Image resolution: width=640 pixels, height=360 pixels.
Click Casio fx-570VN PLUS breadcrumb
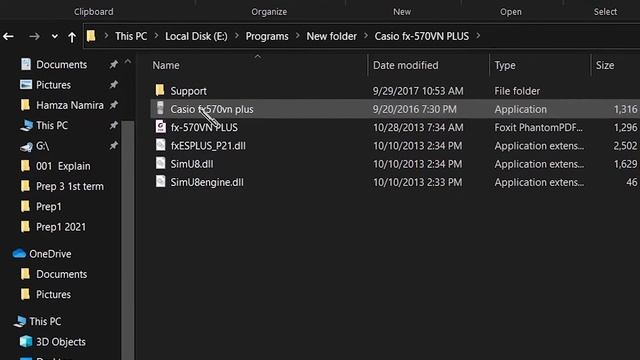click(x=422, y=36)
